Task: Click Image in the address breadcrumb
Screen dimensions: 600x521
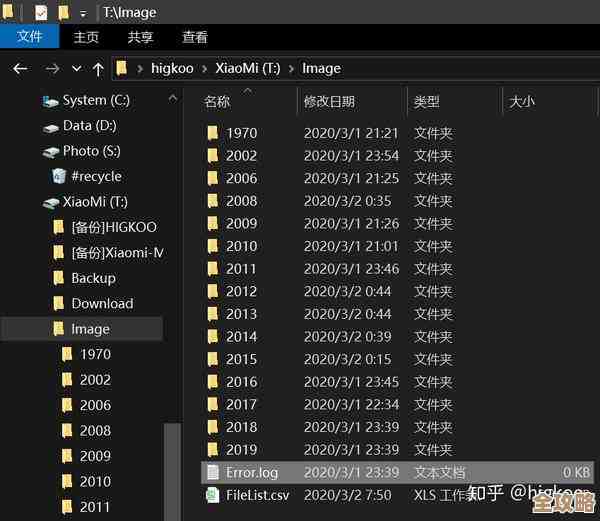Action: (321, 69)
